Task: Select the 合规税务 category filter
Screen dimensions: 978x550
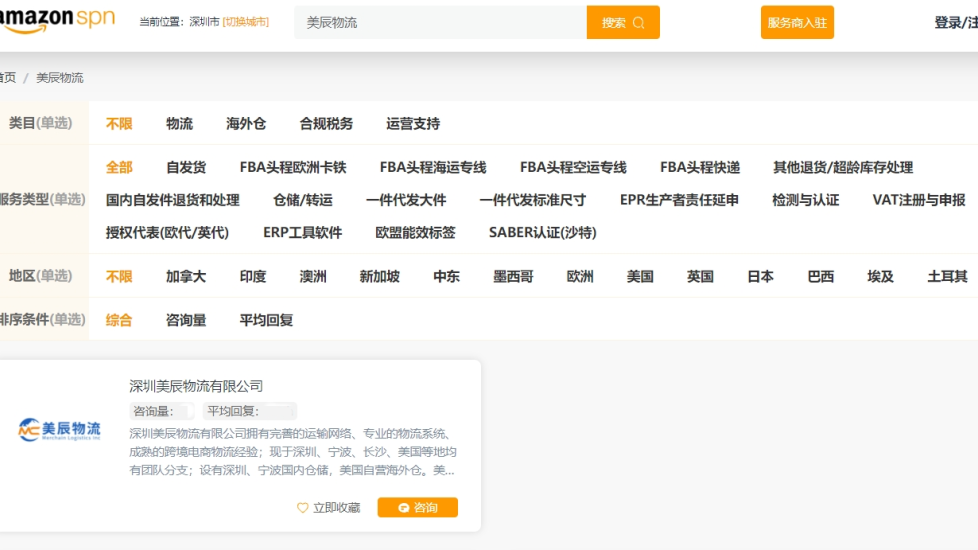Action: click(326, 123)
